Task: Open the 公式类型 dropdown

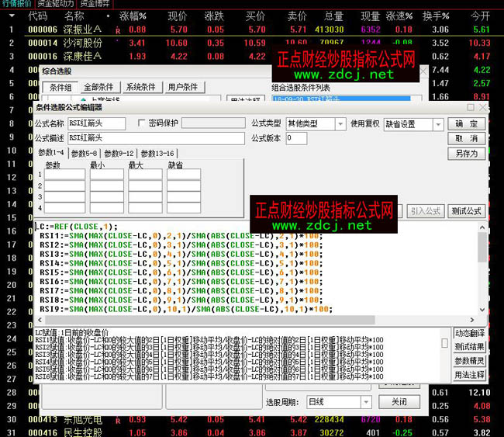Action: click(340, 124)
